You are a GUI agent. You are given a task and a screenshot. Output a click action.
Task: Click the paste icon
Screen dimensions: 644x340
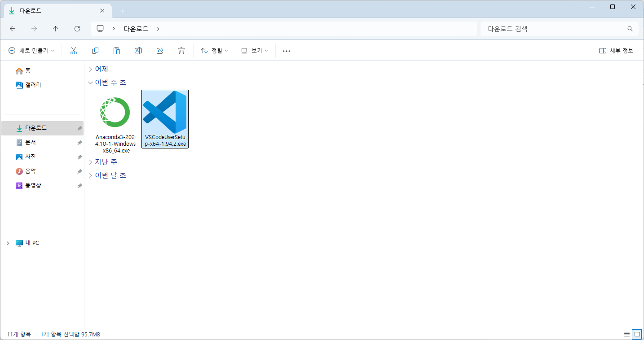[x=116, y=51]
